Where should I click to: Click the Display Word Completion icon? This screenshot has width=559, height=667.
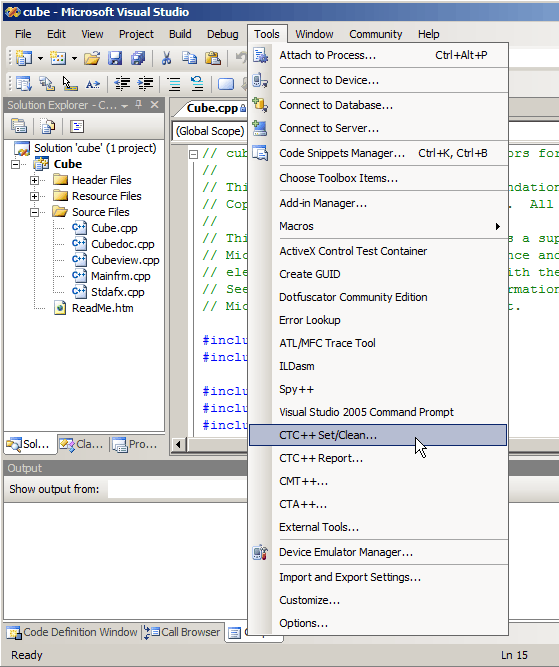click(x=93, y=84)
